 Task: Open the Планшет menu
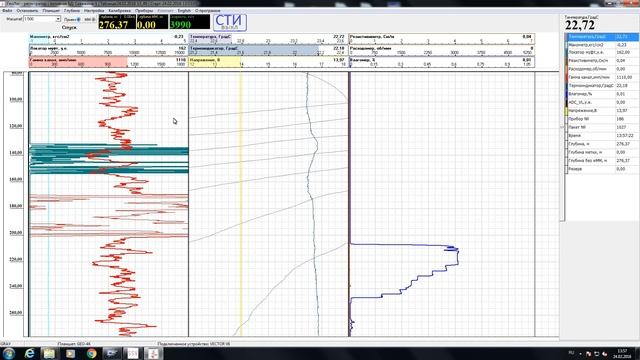51,11
